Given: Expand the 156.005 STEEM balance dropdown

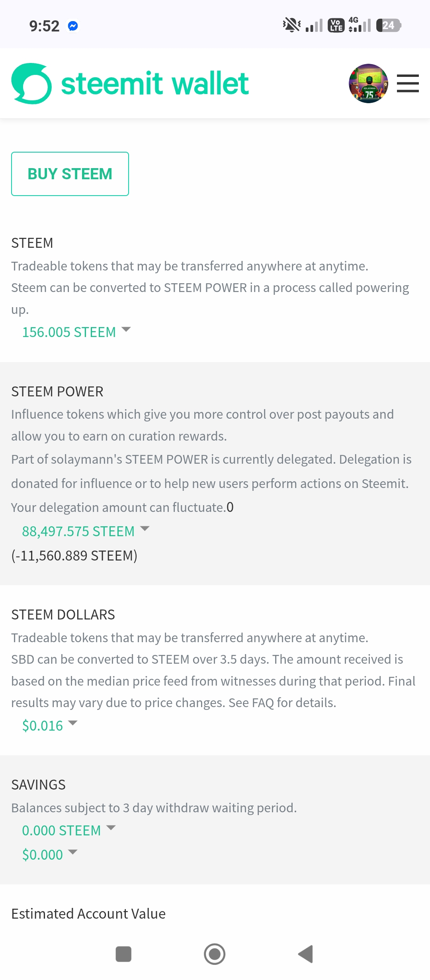Looking at the screenshot, I should point(76,332).
